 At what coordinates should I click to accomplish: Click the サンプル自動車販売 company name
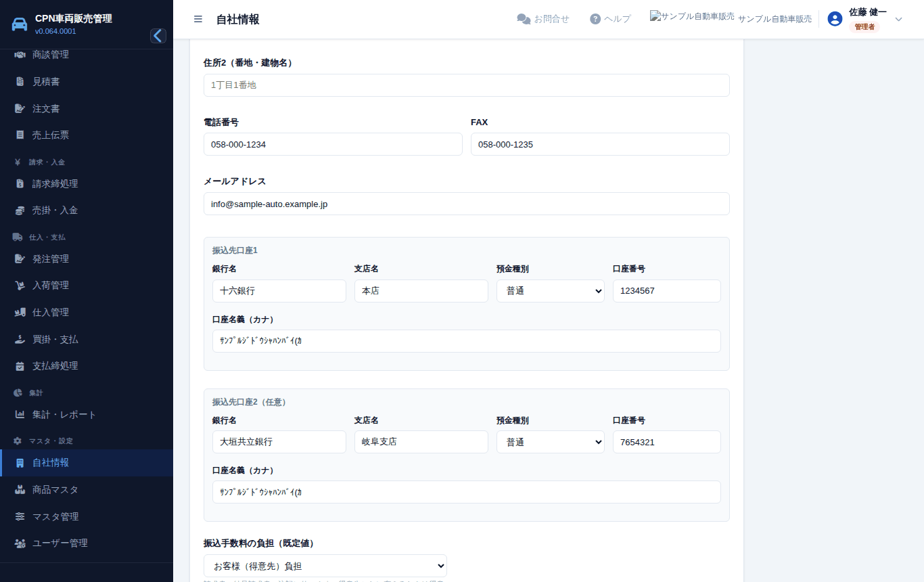pyautogui.click(x=775, y=19)
